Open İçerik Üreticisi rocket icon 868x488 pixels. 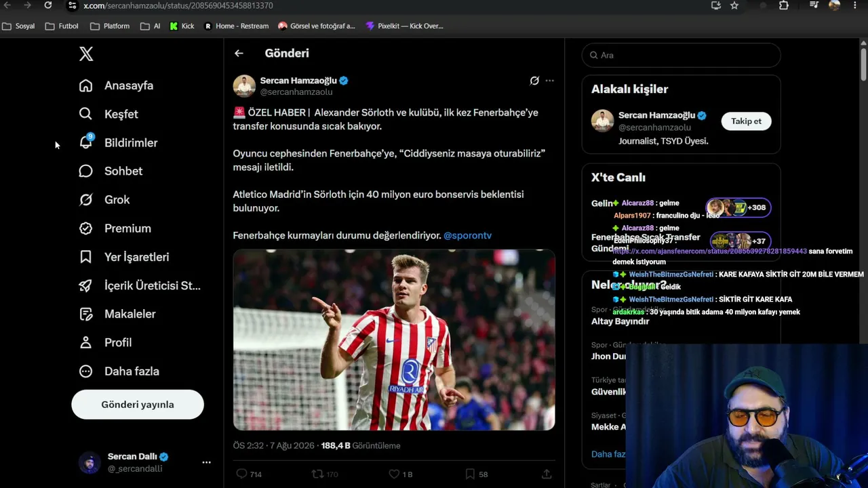[85, 285]
